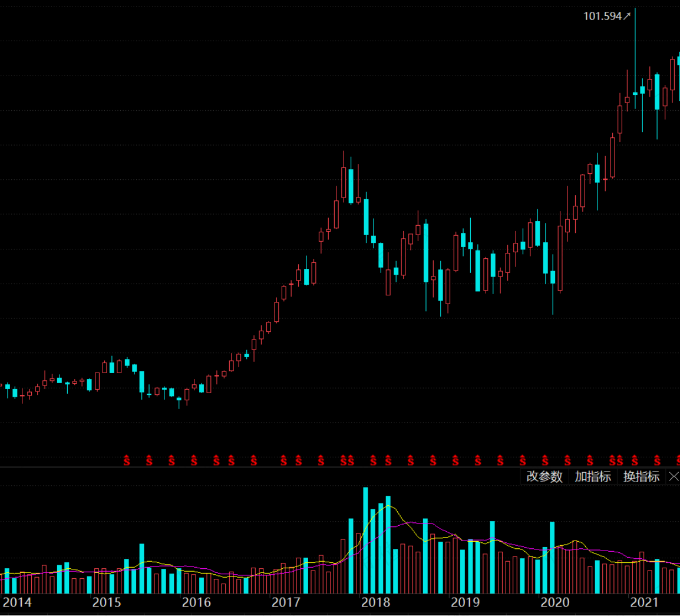Viewport: 680px width, 616px height.
Task: Select the 2017 year label on axis
Action: click(286, 602)
